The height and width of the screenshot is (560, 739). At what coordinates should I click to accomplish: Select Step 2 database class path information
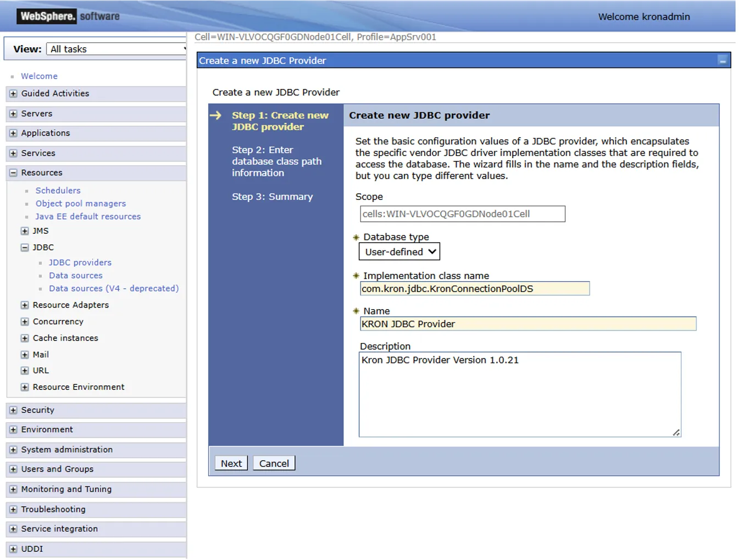tap(276, 161)
